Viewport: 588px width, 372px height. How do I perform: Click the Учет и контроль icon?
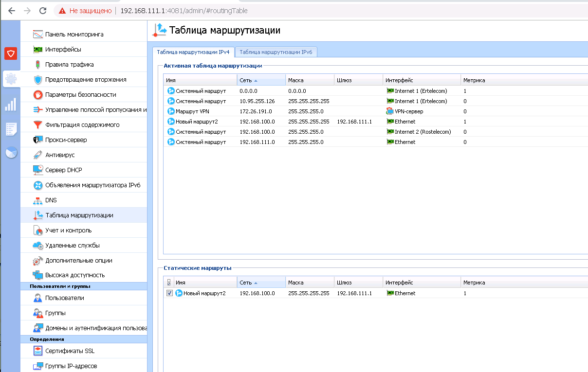[x=38, y=230]
